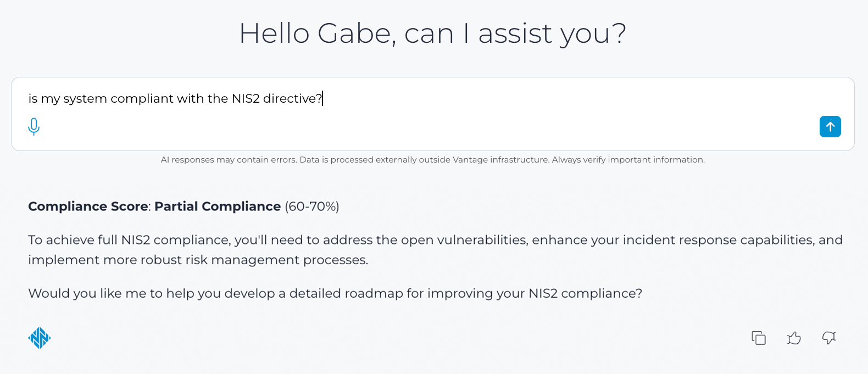This screenshot has height=374, width=868.
Task: Click the name "Gabe" in the greeting
Action: 354,34
